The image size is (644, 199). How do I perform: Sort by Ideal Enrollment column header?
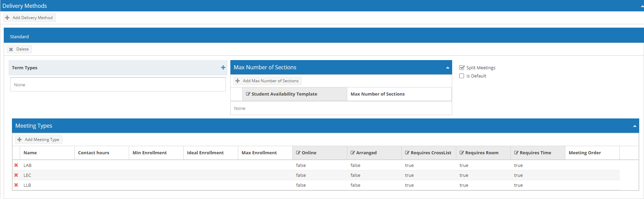pos(211,153)
